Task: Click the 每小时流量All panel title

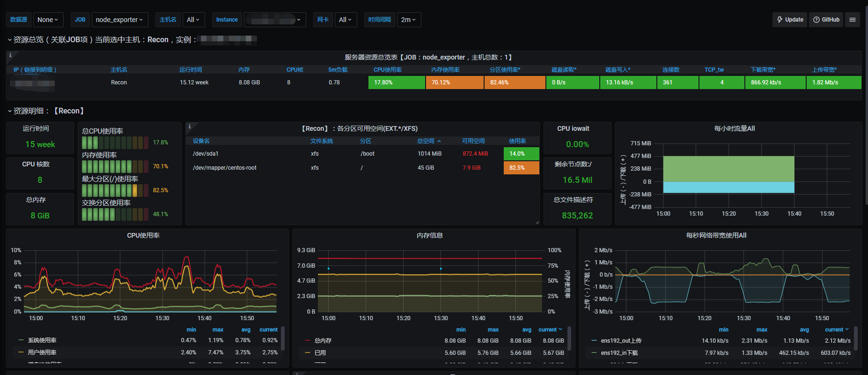Action: click(735, 128)
